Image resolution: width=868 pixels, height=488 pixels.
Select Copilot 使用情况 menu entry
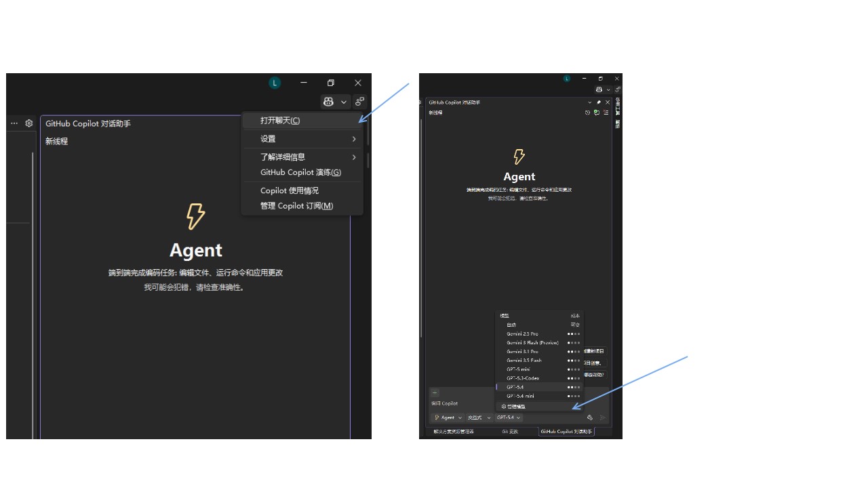point(302,191)
